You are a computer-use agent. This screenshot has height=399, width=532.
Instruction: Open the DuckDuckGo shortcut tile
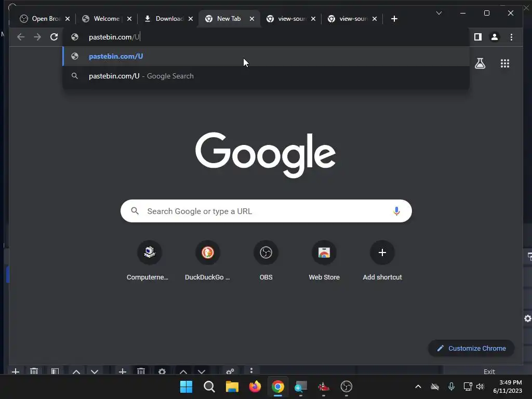(x=208, y=261)
